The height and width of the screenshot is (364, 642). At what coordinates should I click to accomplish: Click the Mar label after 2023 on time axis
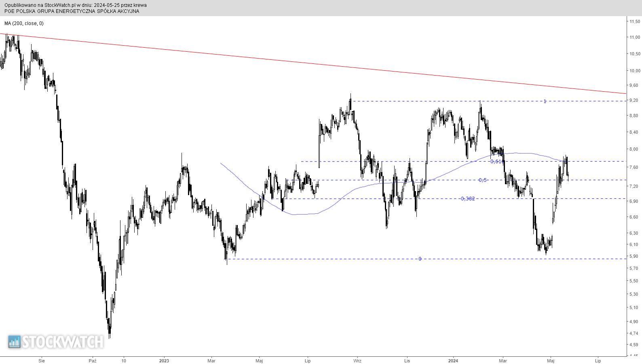click(211, 361)
